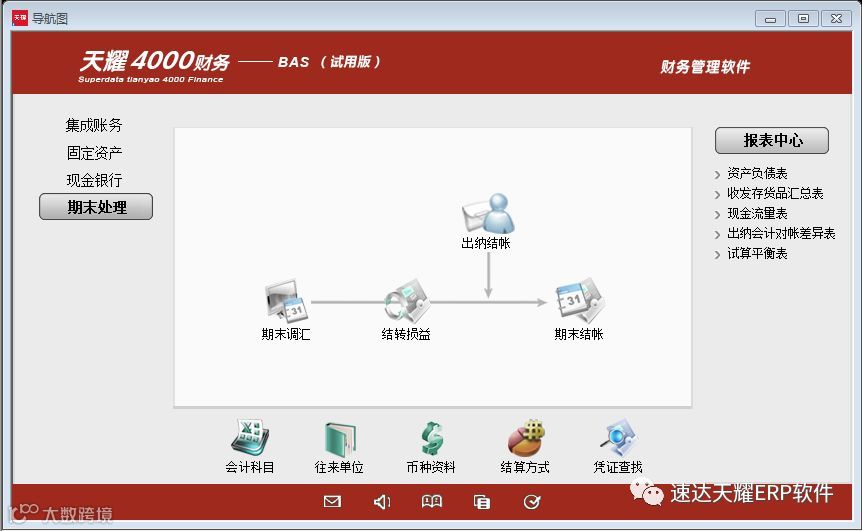The height and width of the screenshot is (531, 862).
Task: Click the speaker announcement icon in bottom bar
Action: (382, 501)
